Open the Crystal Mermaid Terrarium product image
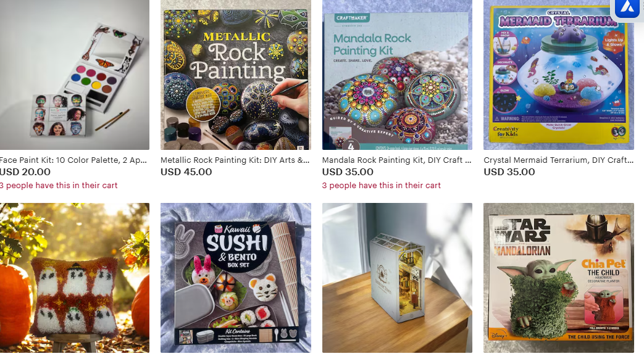 pyautogui.click(x=559, y=75)
